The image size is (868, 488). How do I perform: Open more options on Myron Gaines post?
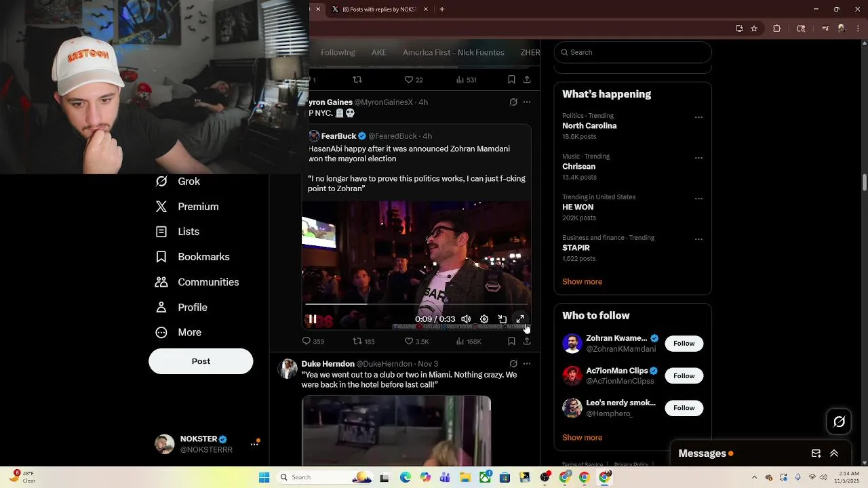(x=527, y=102)
